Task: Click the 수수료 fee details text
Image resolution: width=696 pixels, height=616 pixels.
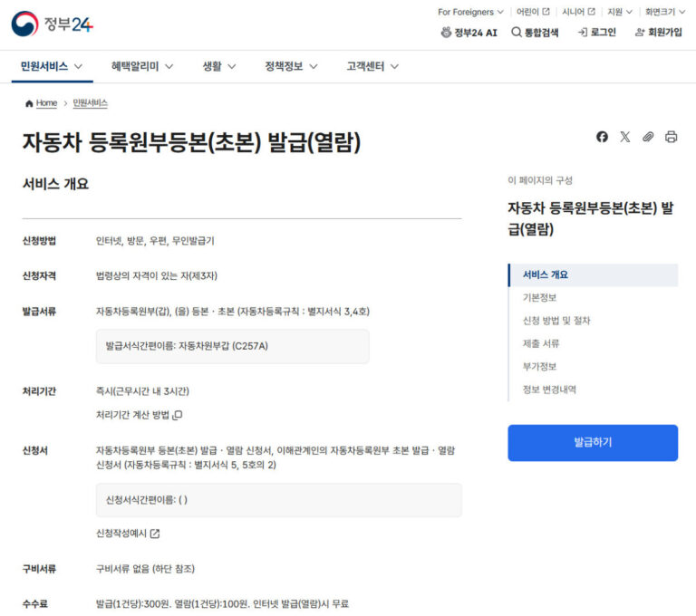Action: click(x=222, y=604)
